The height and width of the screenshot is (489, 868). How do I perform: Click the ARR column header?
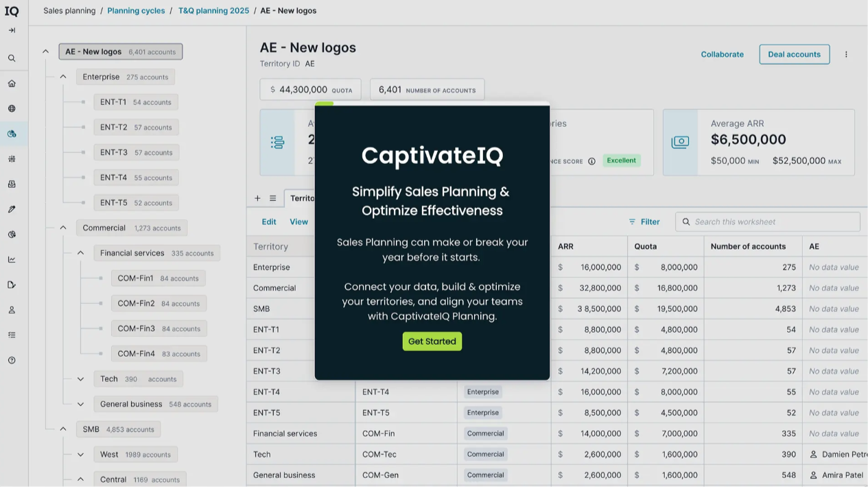tap(589, 246)
